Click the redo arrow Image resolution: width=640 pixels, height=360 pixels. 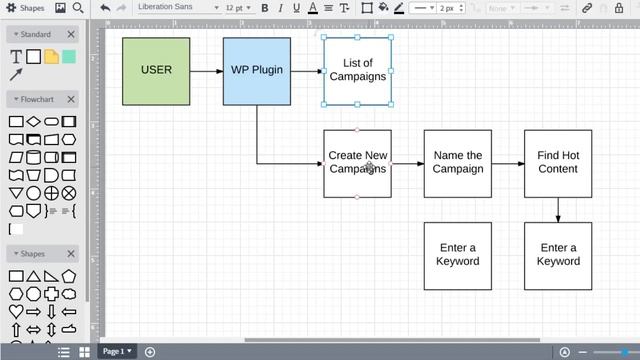click(121, 8)
